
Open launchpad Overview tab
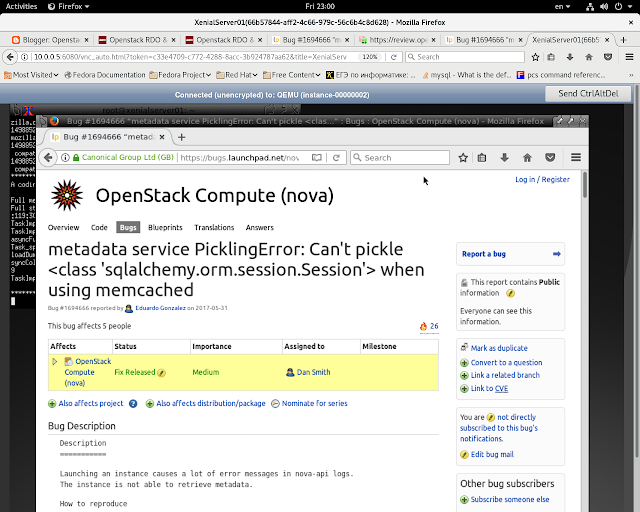click(63, 227)
